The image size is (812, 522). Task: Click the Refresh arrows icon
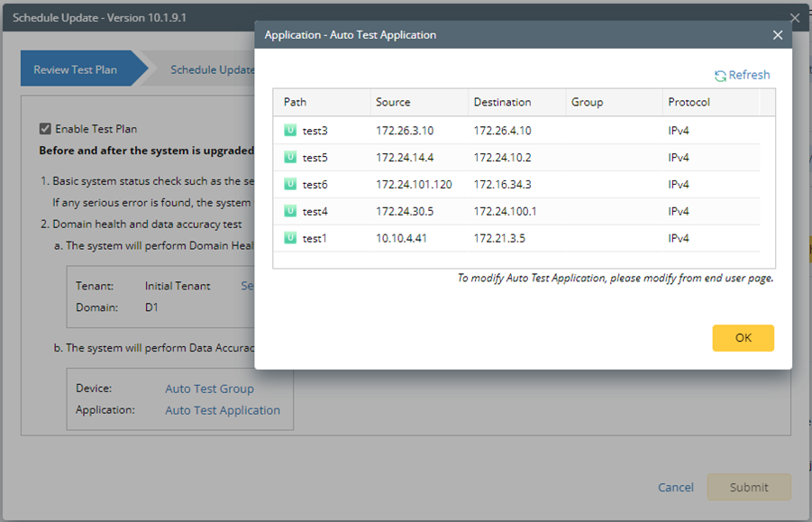point(720,76)
